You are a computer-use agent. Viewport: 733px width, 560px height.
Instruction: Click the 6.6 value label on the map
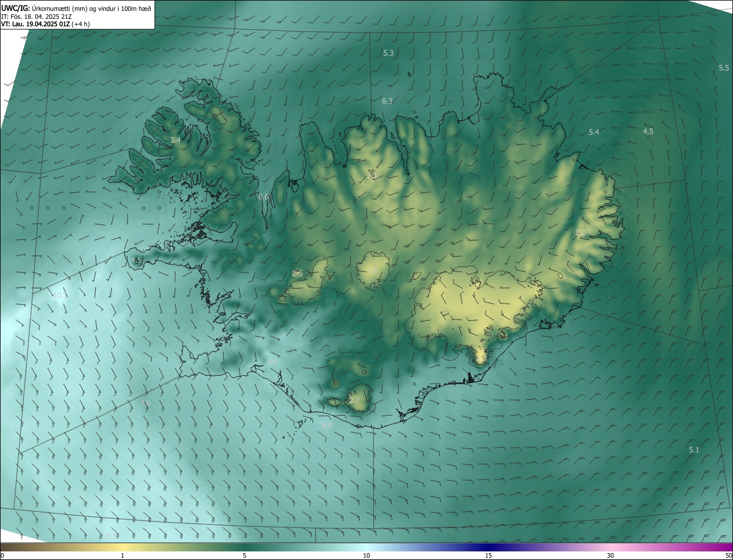tap(263, 196)
